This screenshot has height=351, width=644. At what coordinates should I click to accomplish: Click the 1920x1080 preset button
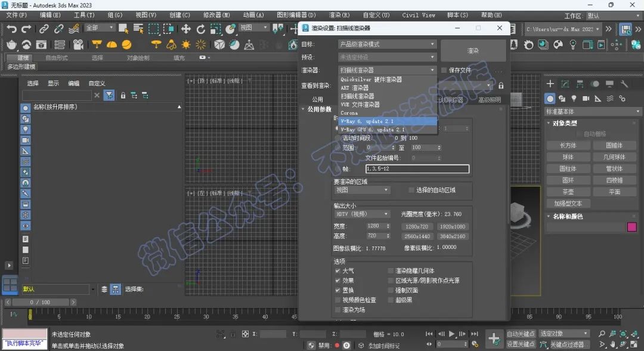(x=452, y=226)
